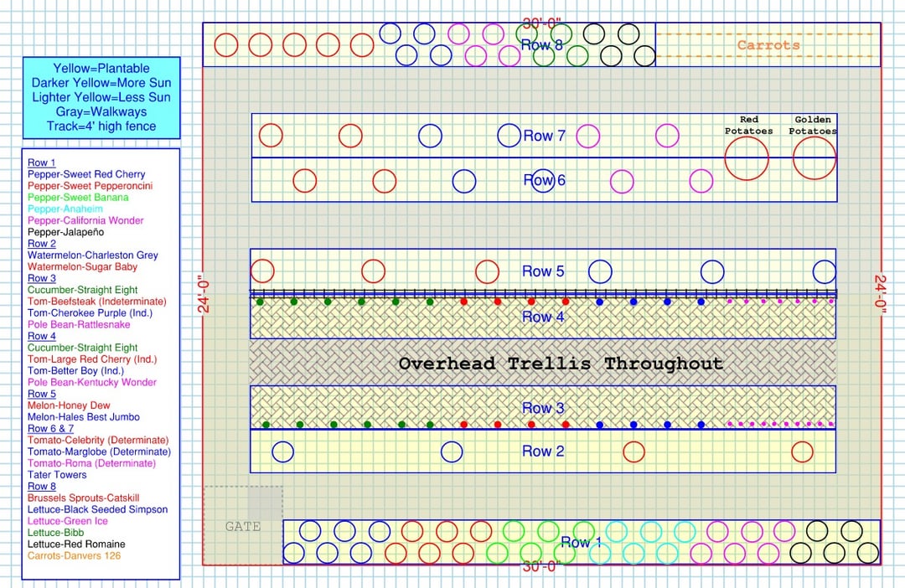Click the GATE area

[x=242, y=526]
